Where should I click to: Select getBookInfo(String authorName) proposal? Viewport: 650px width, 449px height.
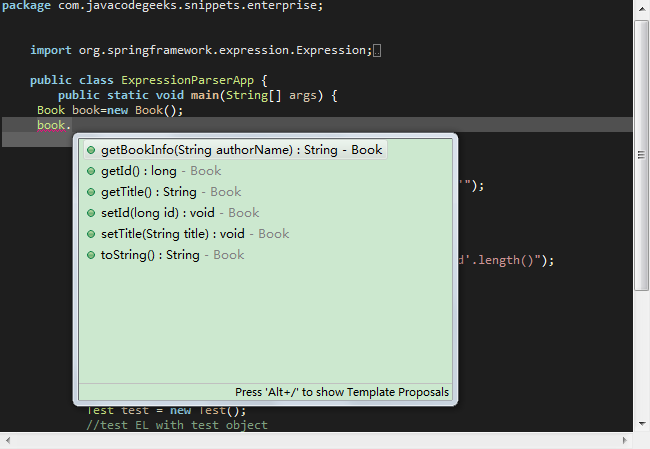point(235,150)
